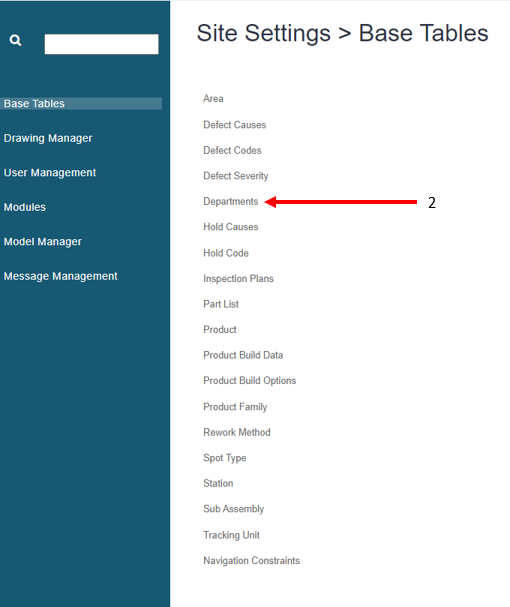This screenshot has height=607, width=510.
Task: Open Inspection Plans link
Action: pyautogui.click(x=239, y=278)
